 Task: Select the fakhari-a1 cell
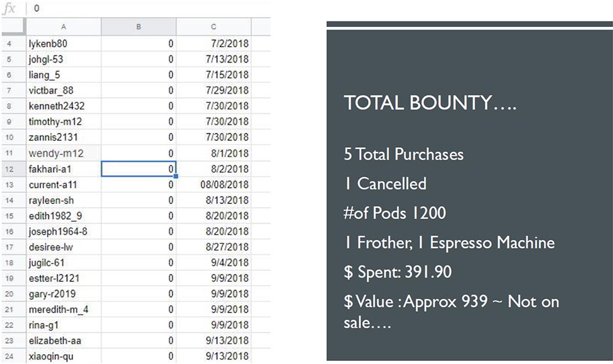tap(63, 169)
